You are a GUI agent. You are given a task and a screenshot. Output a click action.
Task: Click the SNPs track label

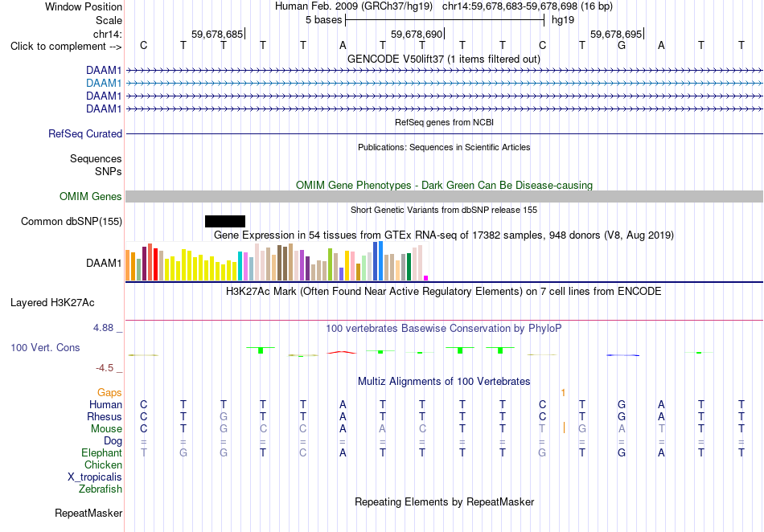click(109, 171)
